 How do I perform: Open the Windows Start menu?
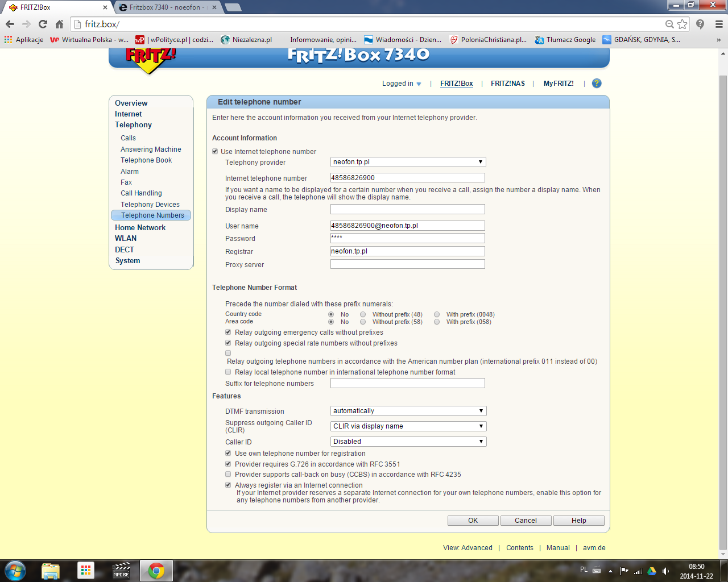point(15,570)
